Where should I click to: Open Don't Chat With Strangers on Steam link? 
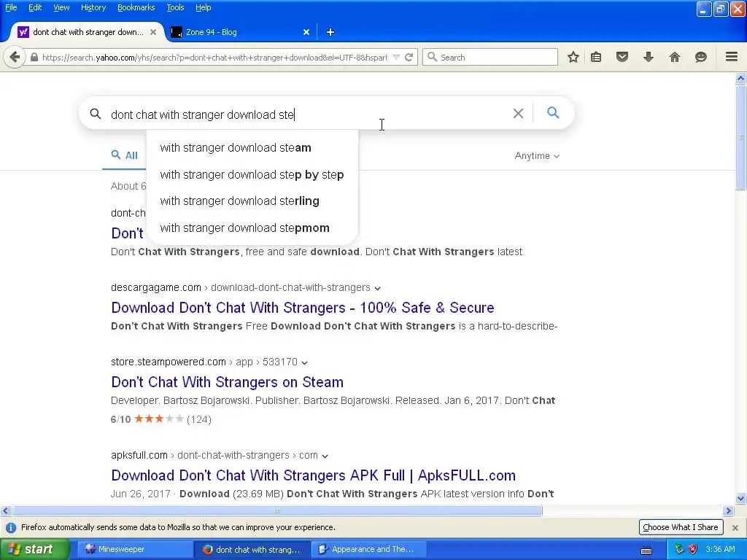(x=228, y=382)
